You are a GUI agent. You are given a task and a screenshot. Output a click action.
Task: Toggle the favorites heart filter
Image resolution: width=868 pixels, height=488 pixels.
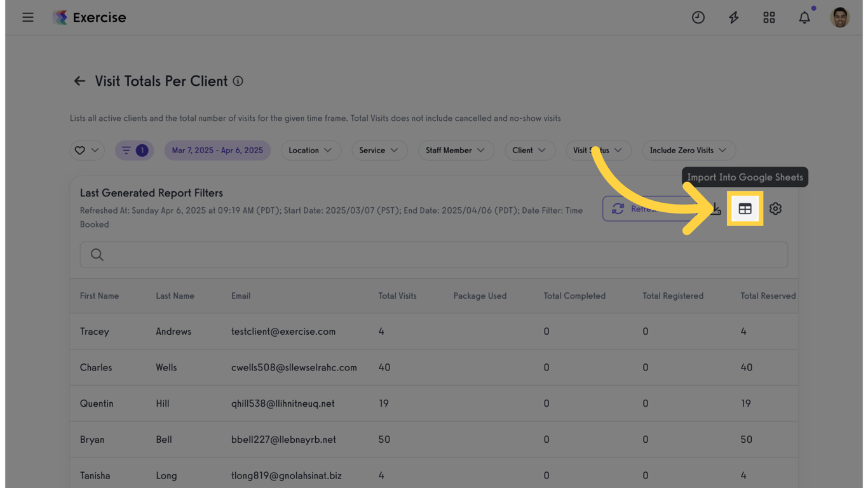tap(87, 150)
